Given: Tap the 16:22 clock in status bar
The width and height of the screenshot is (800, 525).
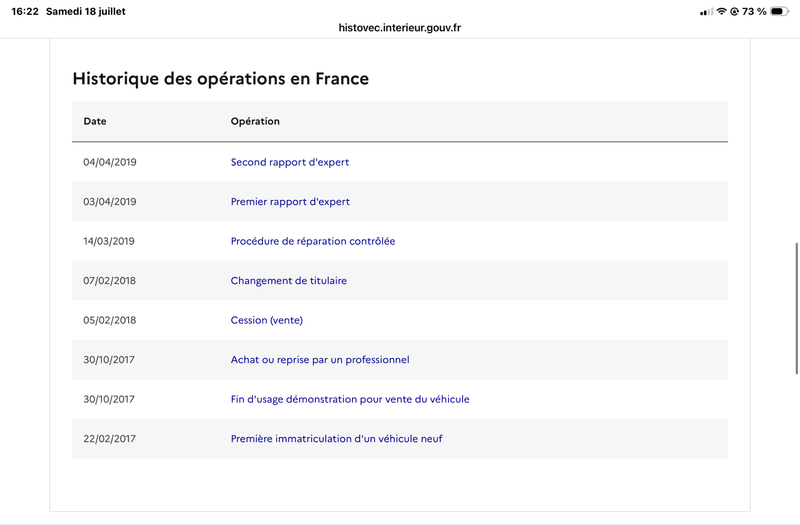Looking at the screenshot, I should [25, 11].
